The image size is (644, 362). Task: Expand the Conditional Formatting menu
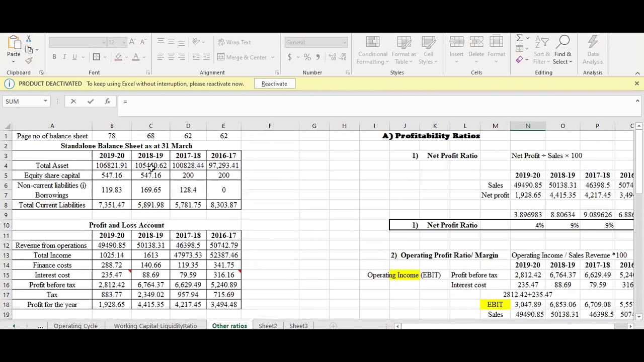point(373,50)
